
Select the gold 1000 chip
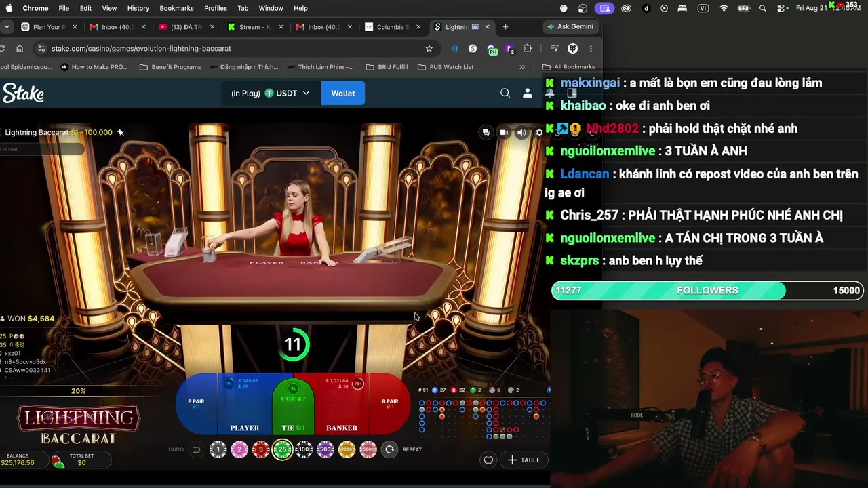(347, 449)
